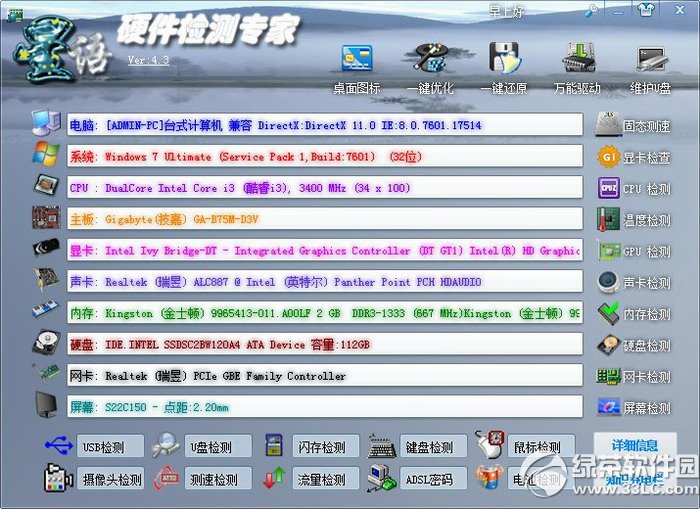Click the 电脑 ADMIN-PC info field
The image size is (700, 509).
(325, 125)
